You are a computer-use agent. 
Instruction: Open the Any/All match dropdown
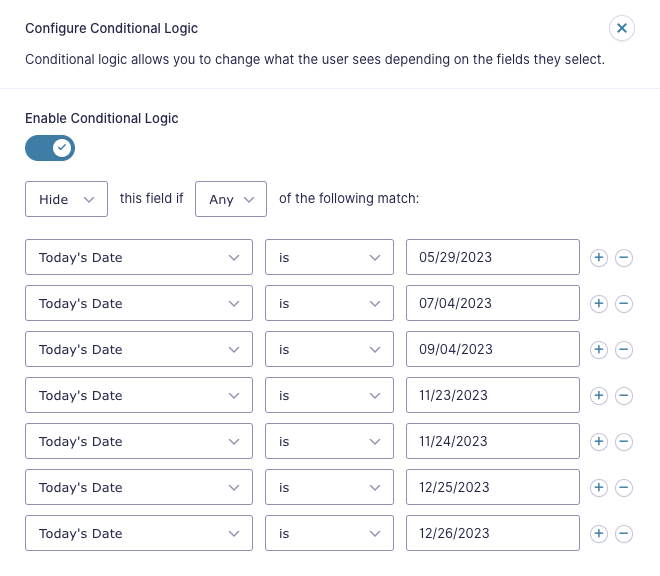231,199
